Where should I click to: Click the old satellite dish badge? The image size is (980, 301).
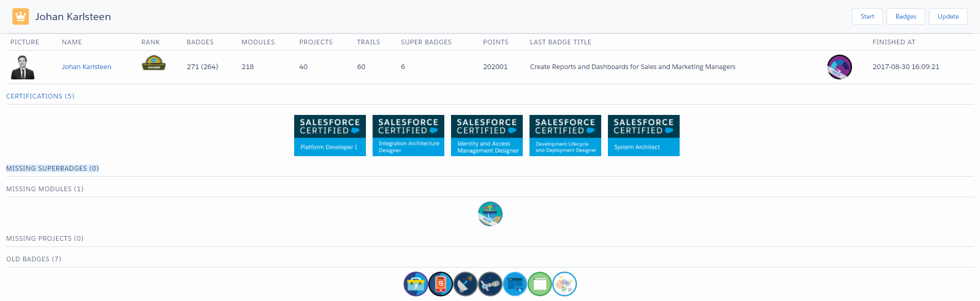click(465, 284)
